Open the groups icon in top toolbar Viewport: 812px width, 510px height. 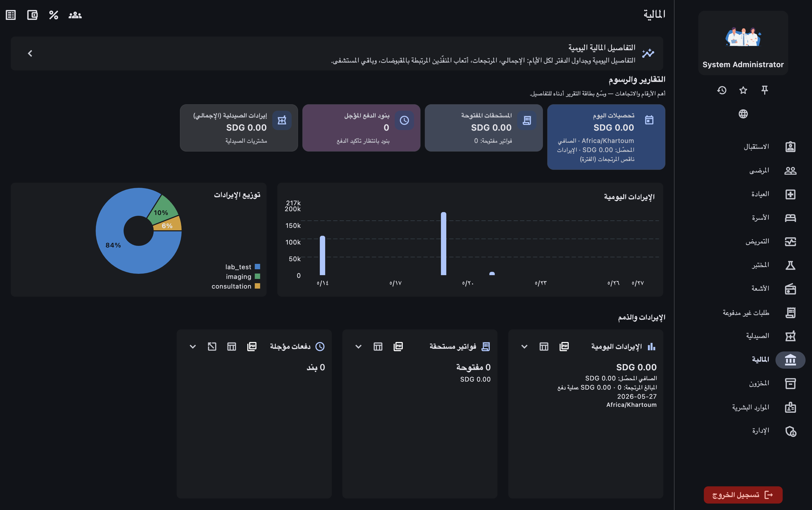(75, 15)
